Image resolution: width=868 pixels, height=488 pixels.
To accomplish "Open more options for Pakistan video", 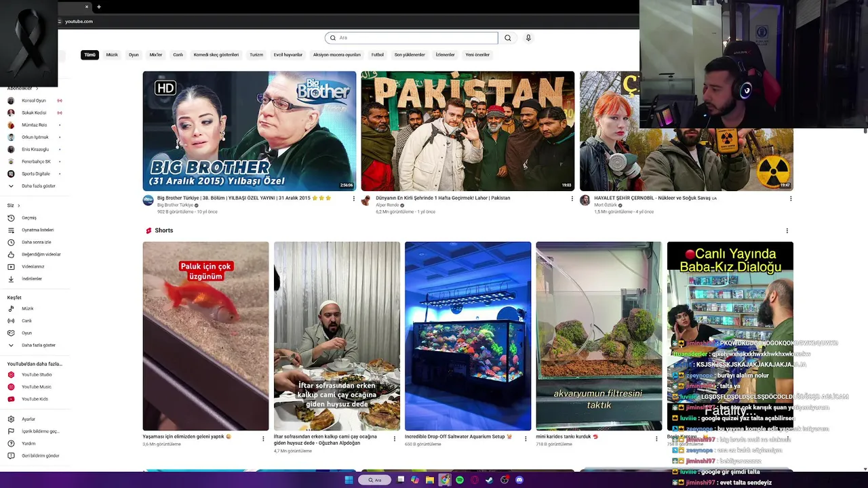I will [572, 199].
